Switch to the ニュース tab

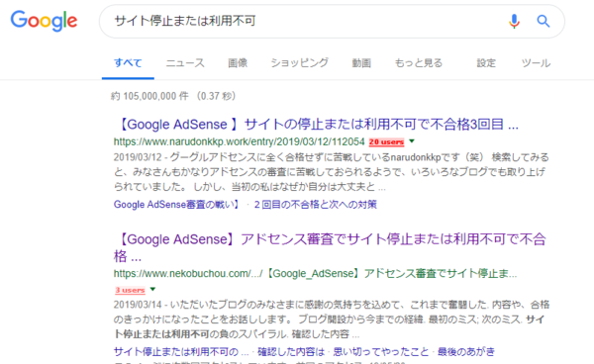(185, 63)
